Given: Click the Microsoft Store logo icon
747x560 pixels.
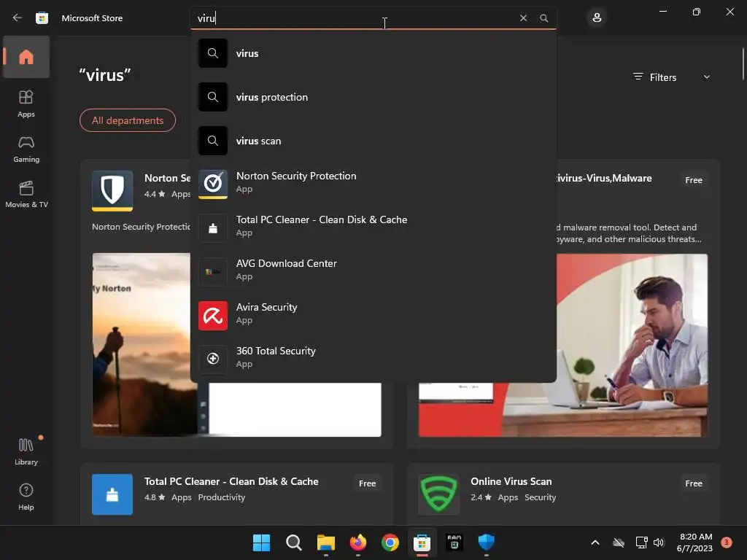Looking at the screenshot, I should [x=42, y=18].
